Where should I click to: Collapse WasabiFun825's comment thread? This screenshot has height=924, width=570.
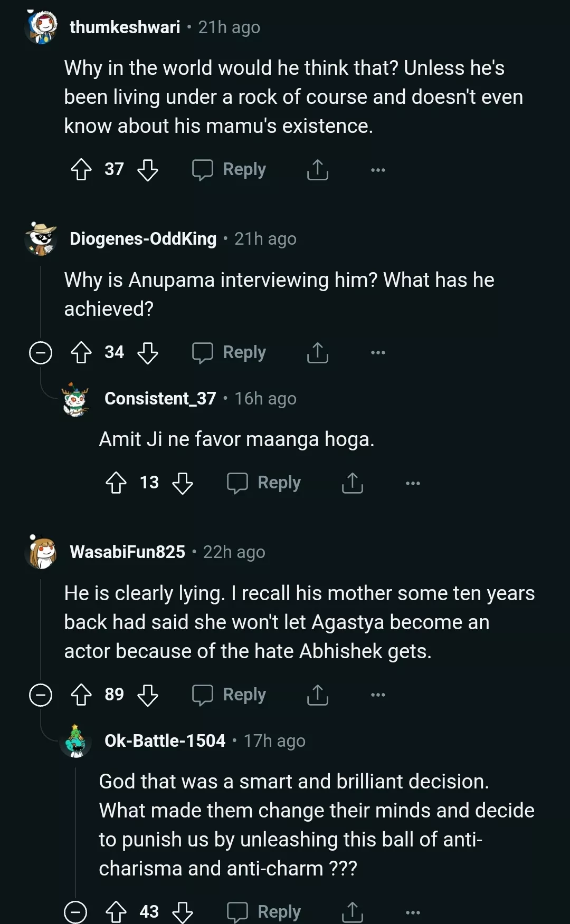[41, 695]
